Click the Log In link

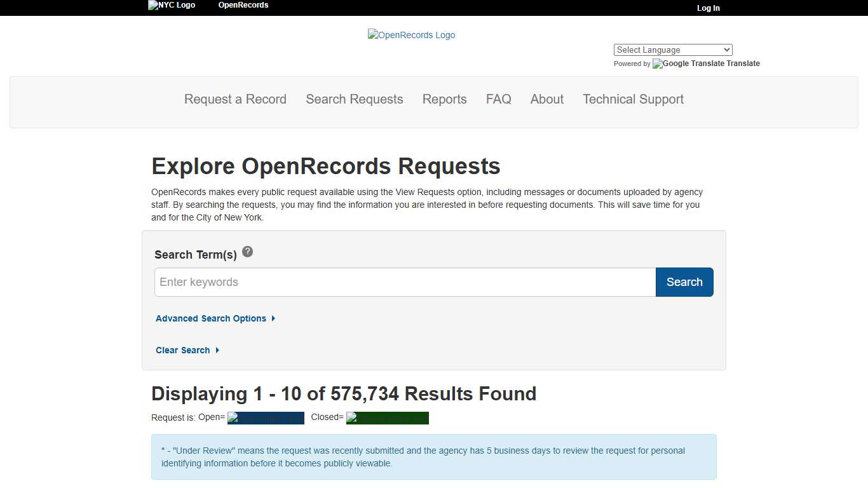(x=708, y=8)
